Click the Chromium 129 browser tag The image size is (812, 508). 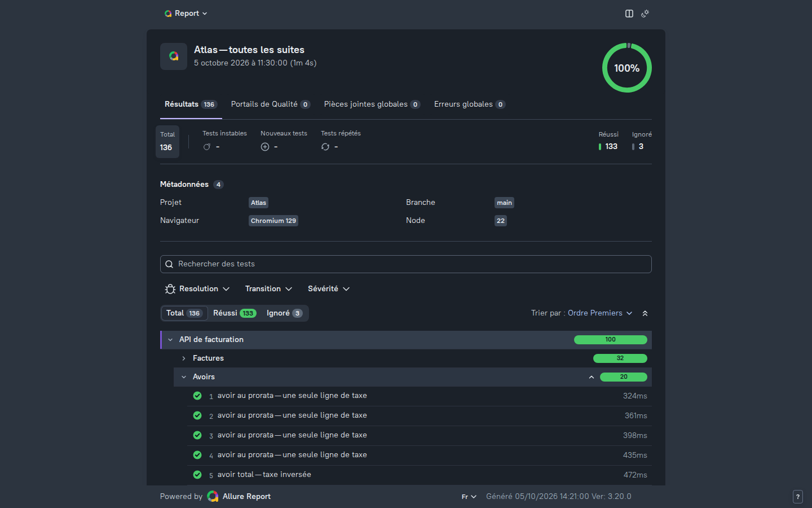pos(273,221)
